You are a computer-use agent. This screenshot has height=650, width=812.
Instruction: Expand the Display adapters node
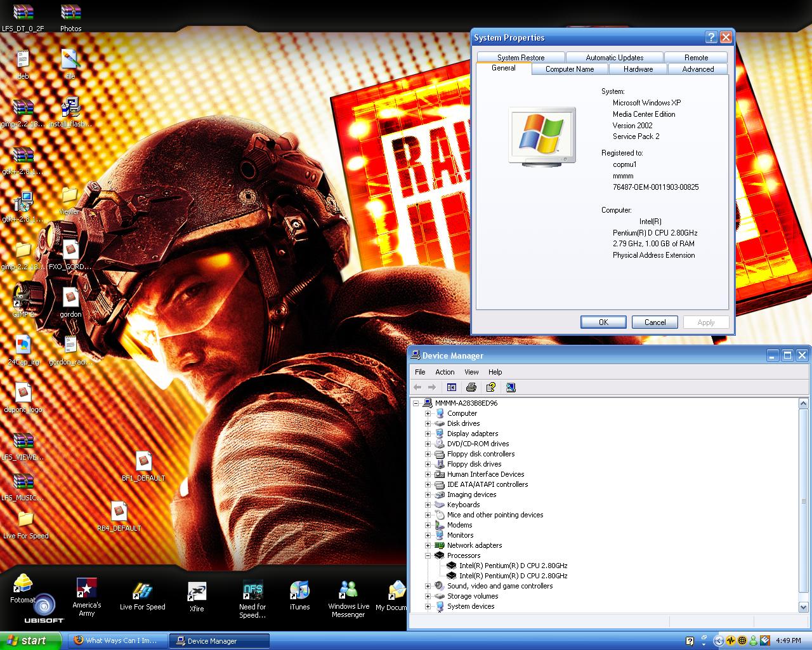[x=428, y=434]
